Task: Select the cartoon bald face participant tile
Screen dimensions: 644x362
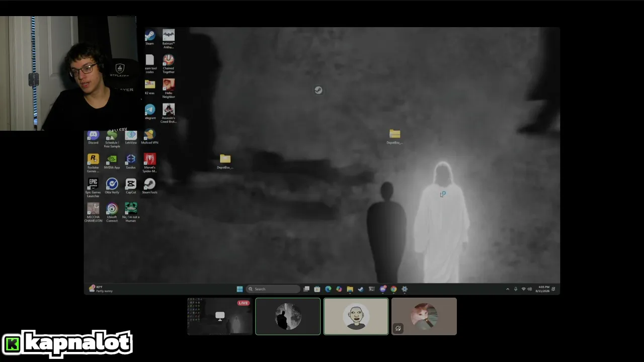Action: [356, 316]
